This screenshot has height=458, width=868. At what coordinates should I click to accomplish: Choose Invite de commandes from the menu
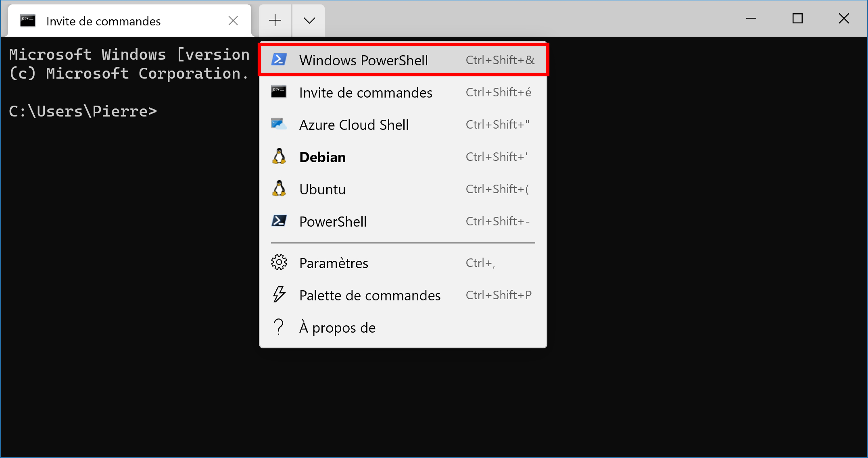(403, 92)
